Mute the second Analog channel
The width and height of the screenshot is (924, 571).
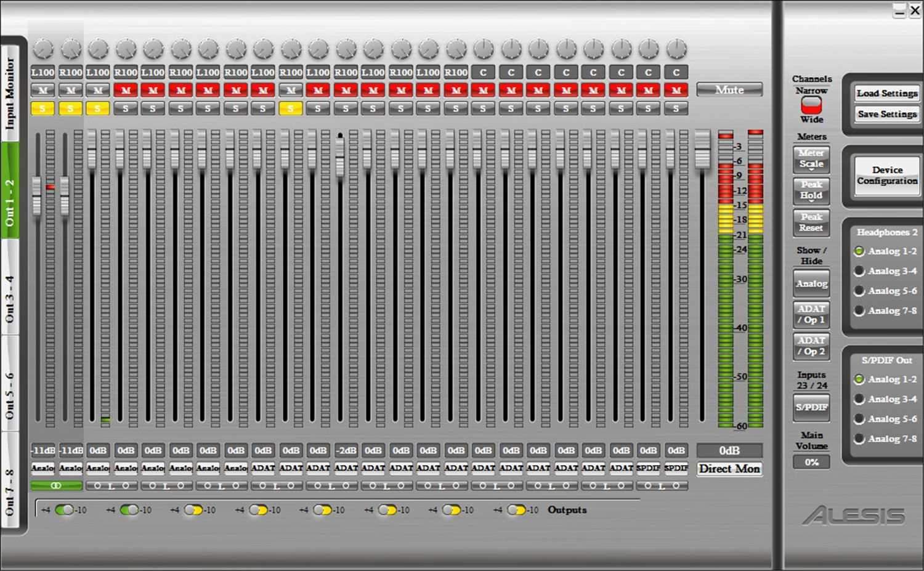tap(70, 91)
